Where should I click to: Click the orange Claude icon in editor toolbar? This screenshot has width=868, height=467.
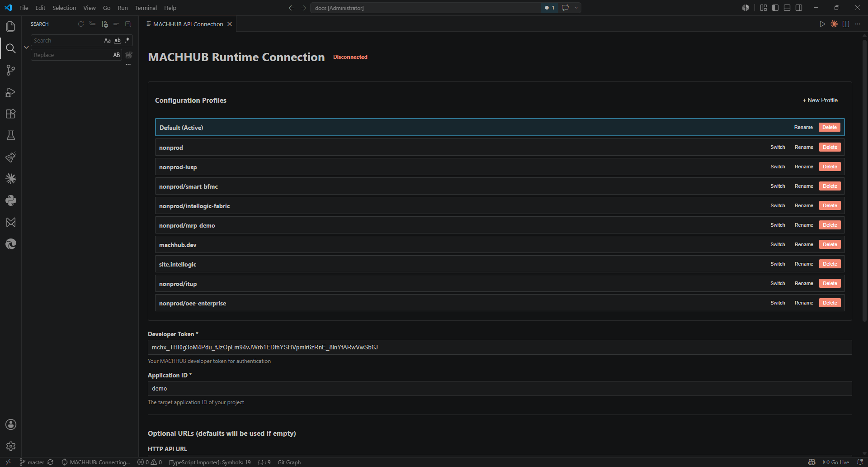834,24
